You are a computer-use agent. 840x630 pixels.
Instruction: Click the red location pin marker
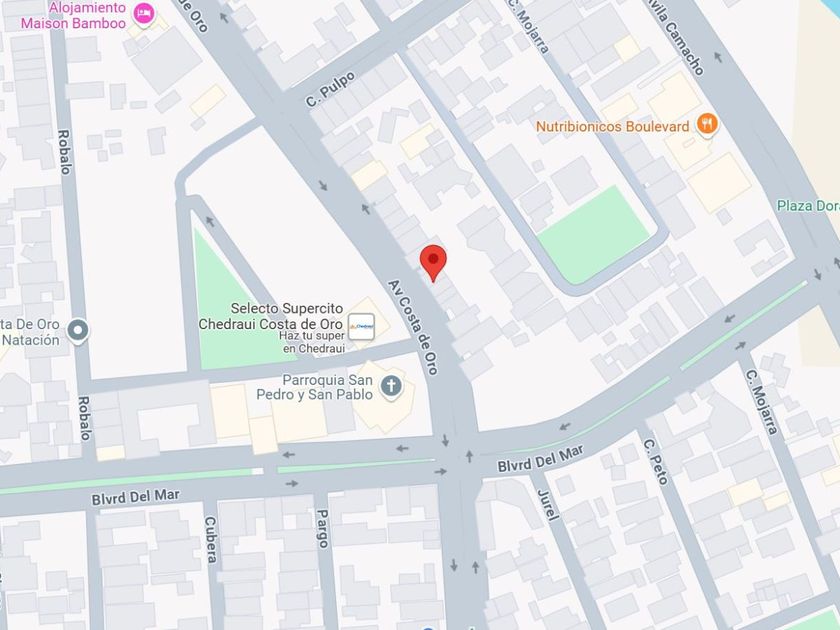(433, 262)
